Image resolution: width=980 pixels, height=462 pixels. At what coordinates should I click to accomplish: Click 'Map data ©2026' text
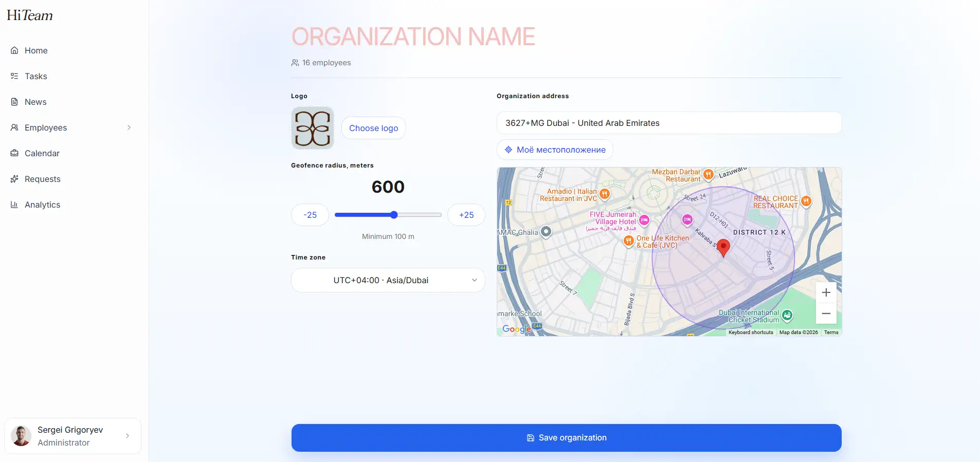click(798, 332)
